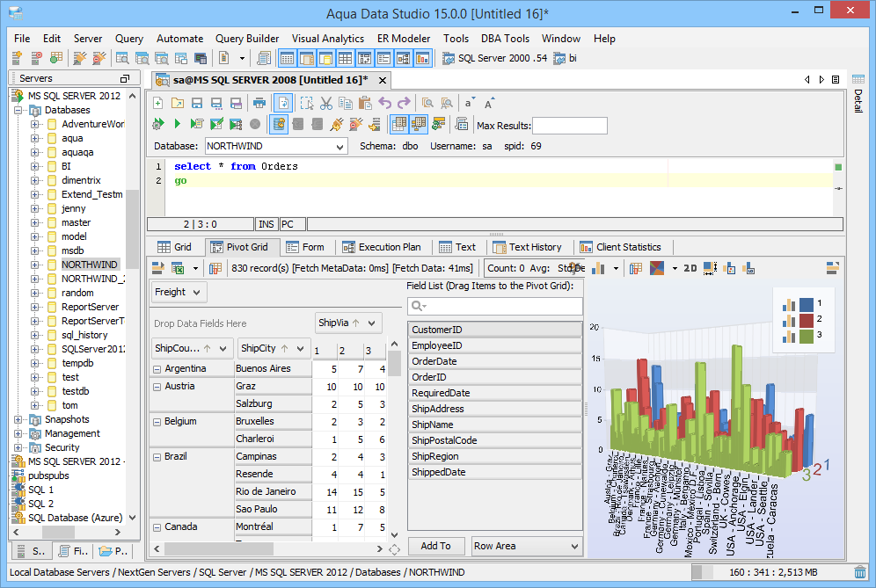Click the pivot layout icon at far right of results toolbar

click(832, 269)
